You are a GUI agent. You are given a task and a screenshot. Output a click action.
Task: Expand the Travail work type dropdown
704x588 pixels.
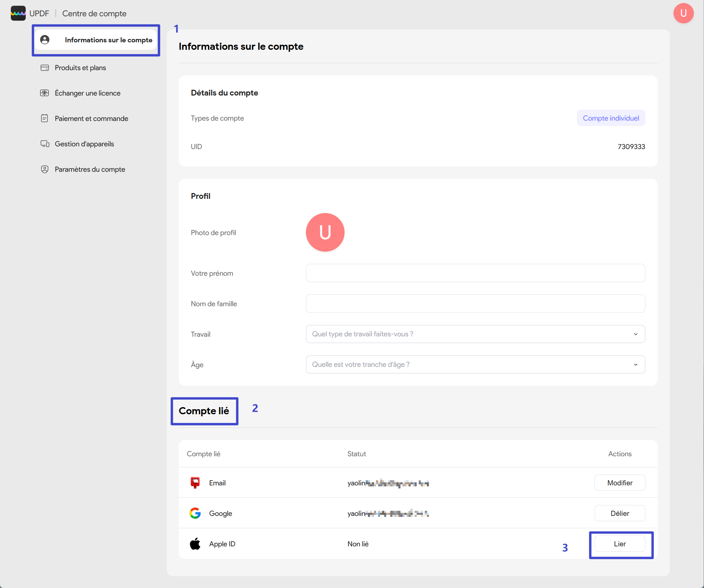point(475,334)
